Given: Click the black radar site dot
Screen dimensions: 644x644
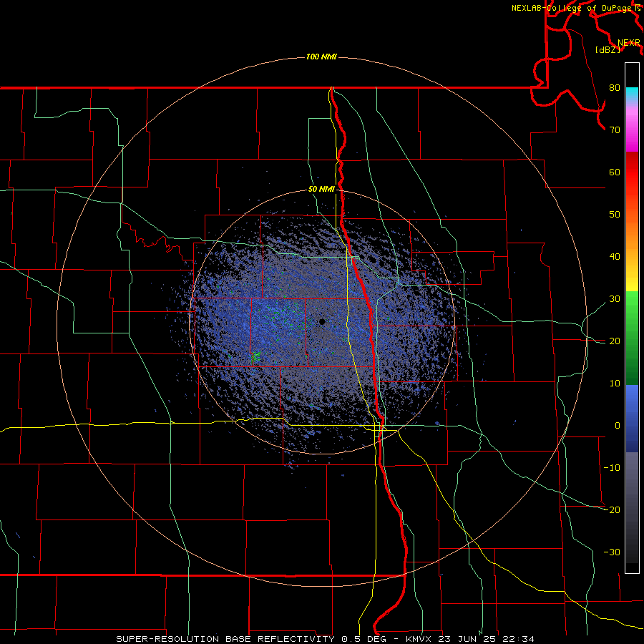Looking at the screenshot, I should (x=322, y=321).
